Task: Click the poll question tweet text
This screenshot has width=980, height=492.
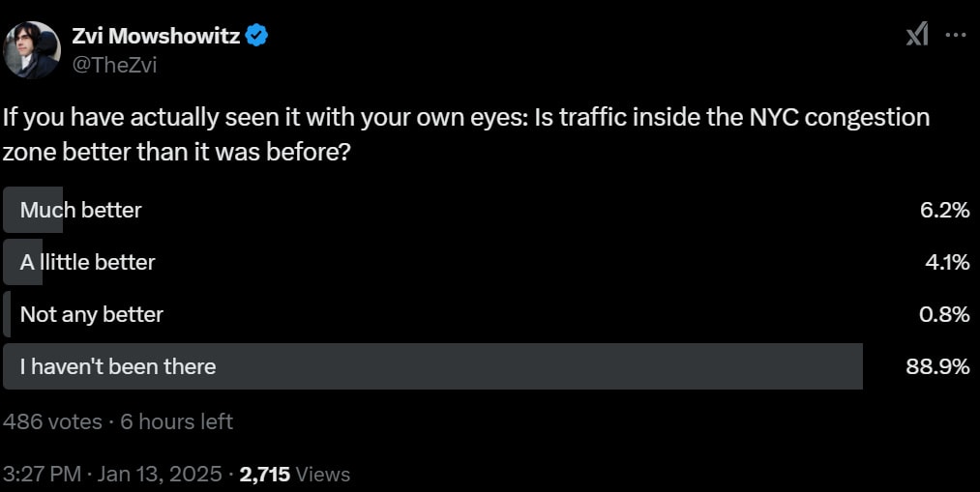Action: (x=466, y=134)
